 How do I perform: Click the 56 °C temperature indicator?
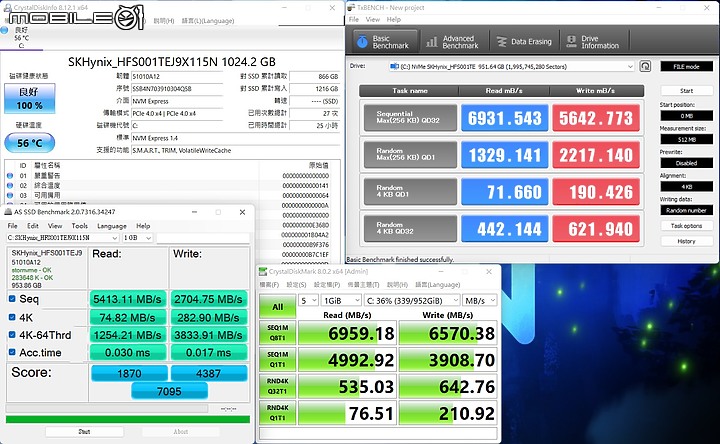click(30, 143)
